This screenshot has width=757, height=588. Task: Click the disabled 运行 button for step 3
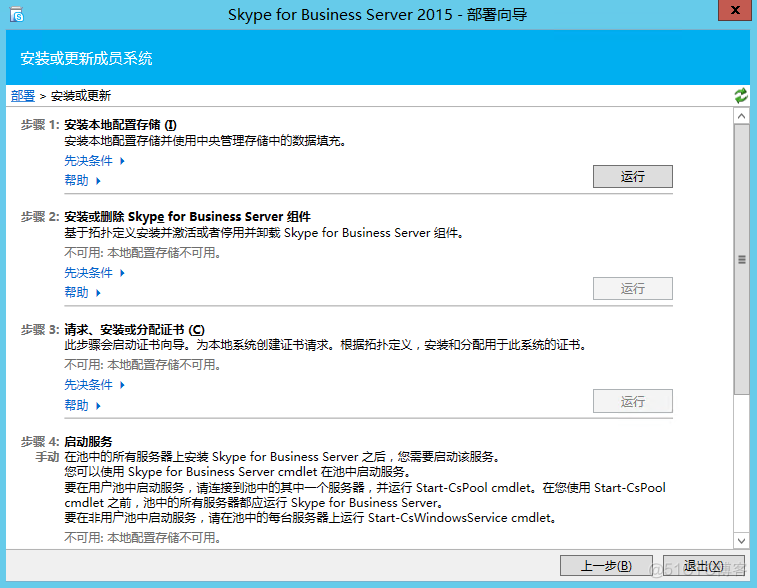632,401
